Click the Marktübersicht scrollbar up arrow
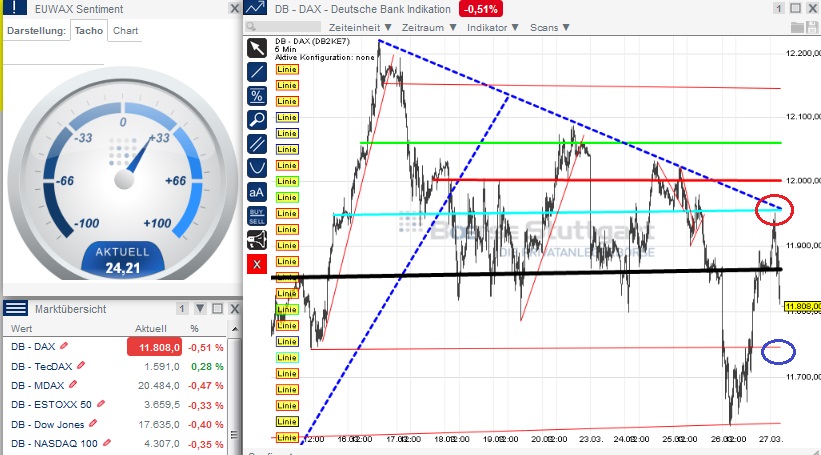The height and width of the screenshot is (455, 821). (235, 329)
